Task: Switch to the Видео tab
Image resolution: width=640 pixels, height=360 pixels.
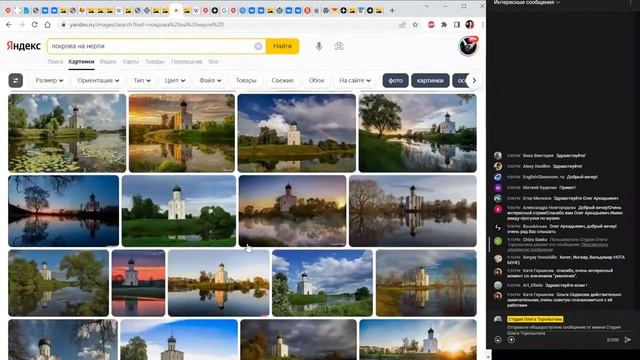Action: pyautogui.click(x=108, y=62)
